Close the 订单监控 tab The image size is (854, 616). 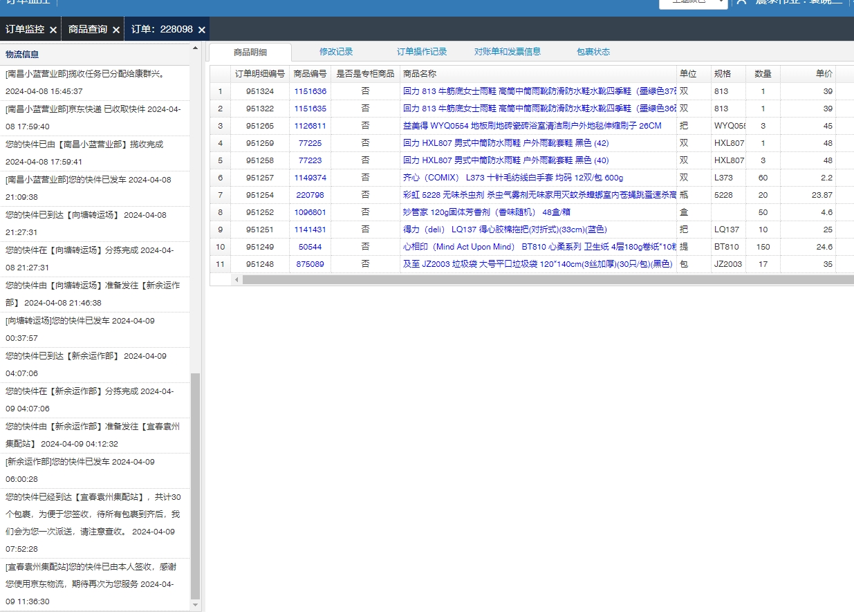click(53, 30)
